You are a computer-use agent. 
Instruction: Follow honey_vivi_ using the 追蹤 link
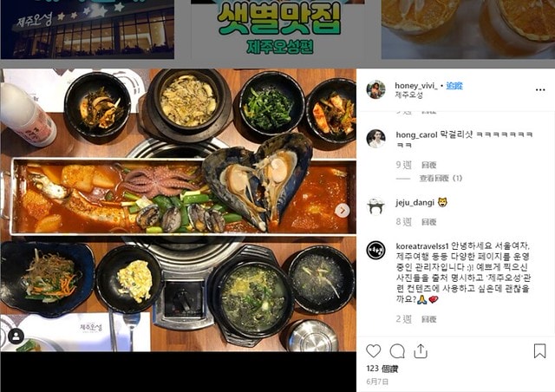coord(454,85)
